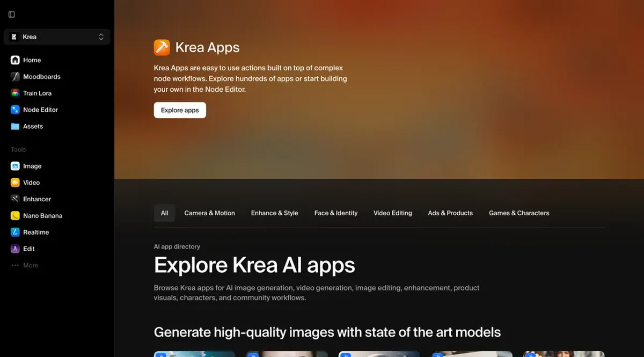Click the Node Editor icon
644x357 pixels.
click(15, 110)
